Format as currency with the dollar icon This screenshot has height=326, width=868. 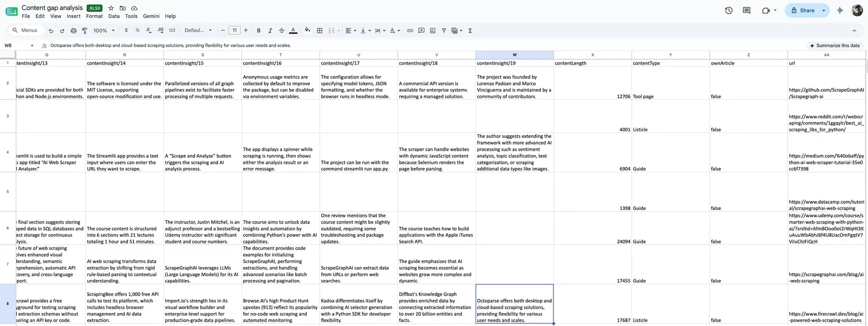pyautogui.click(x=126, y=30)
